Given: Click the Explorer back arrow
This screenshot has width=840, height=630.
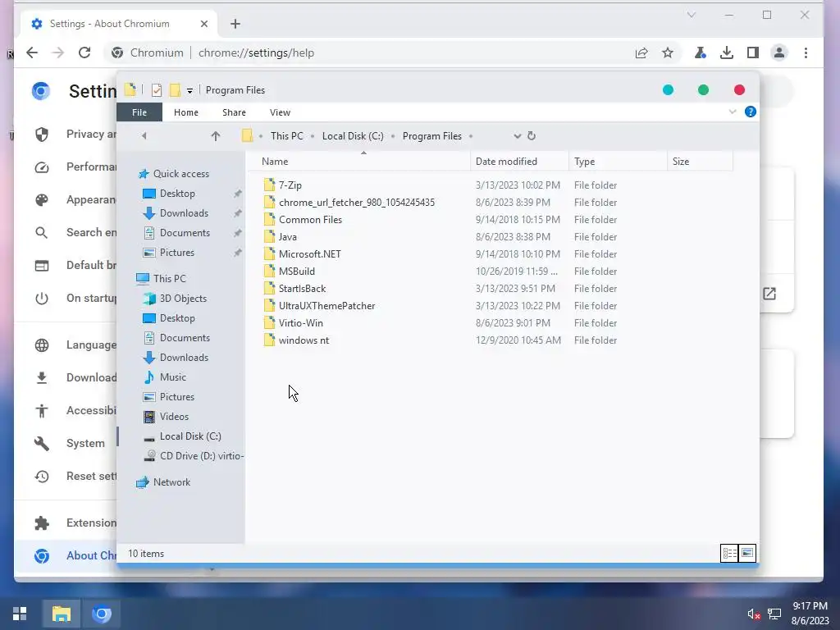Looking at the screenshot, I should 144,136.
